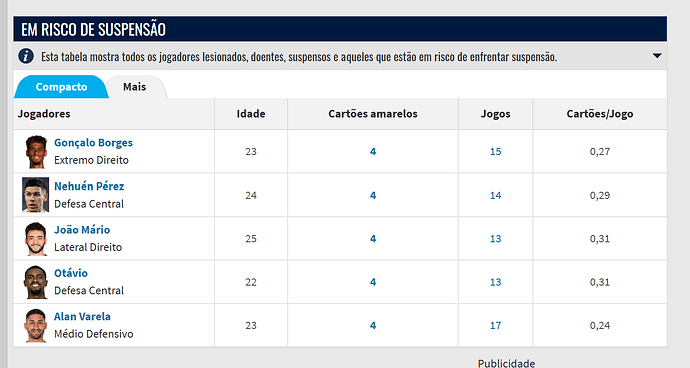Click Nehuén Pérez portrait photo
The image size is (690, 368).
pos(36,195)
